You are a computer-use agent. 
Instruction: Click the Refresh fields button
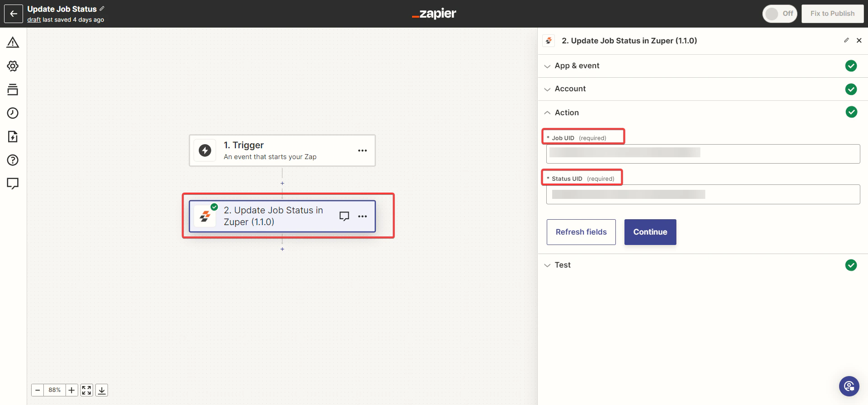click(581, 232)
